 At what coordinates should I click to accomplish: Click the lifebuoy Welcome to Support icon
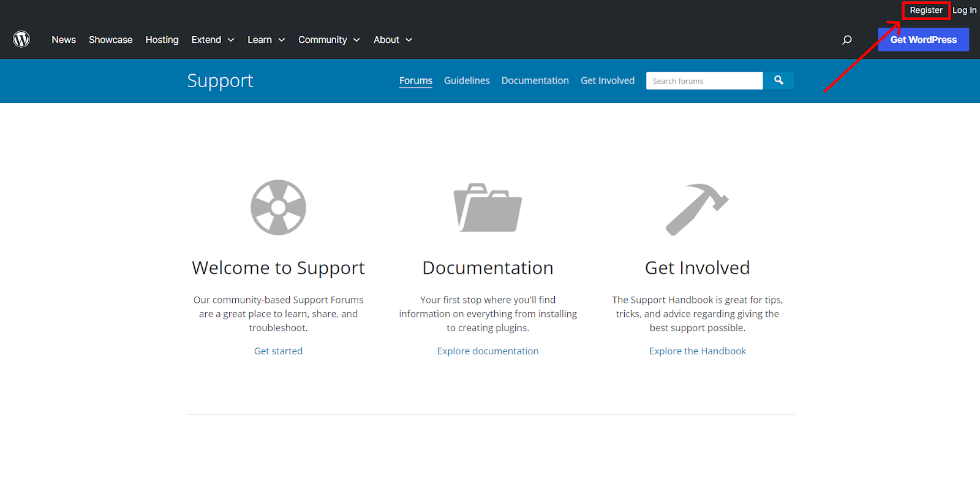[279, 207]
